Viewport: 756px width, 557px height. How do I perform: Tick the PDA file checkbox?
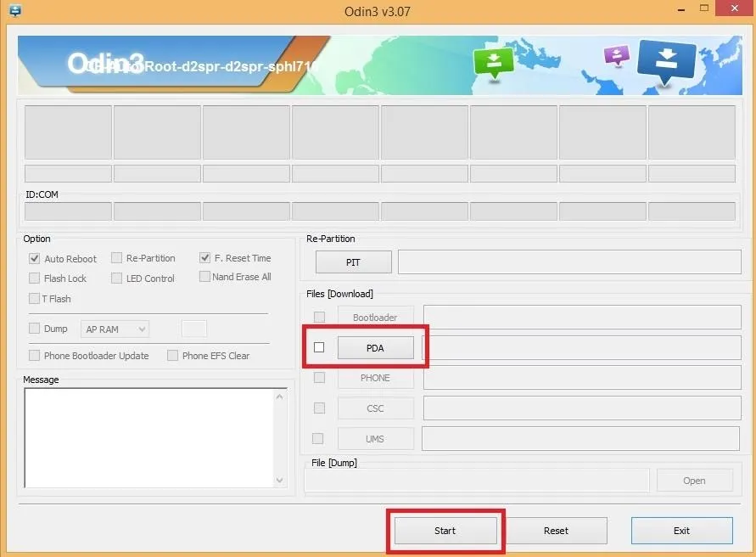tap(319, 347)
